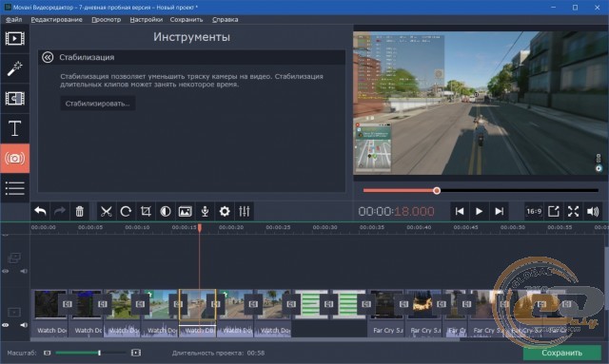Viewport: 609px width, 364px height.
Task: Jump to previous frame
Action: click(460, 212)
